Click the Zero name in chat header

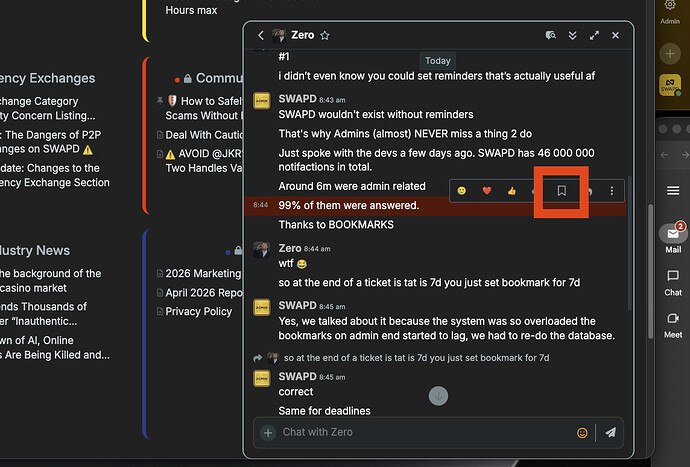click(x=303, y=35)
